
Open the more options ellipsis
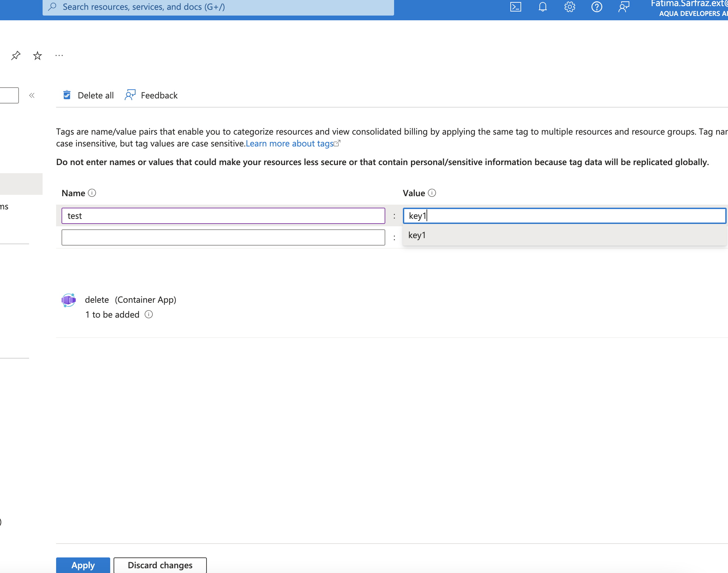click(59, 55)
